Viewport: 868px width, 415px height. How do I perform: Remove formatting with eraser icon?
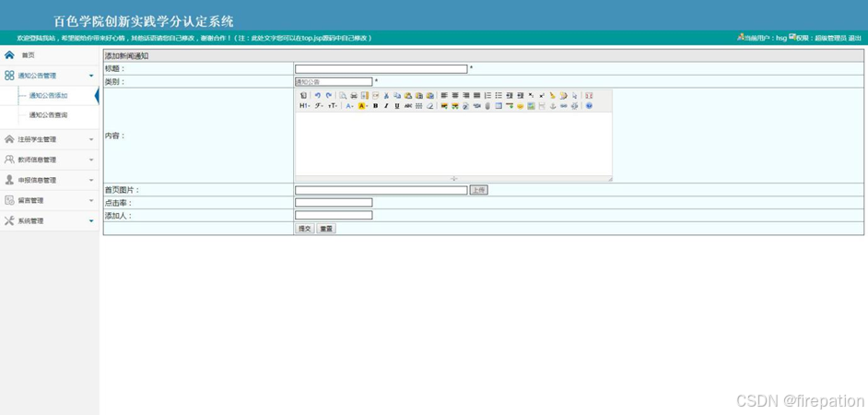(x=429, y=105)
